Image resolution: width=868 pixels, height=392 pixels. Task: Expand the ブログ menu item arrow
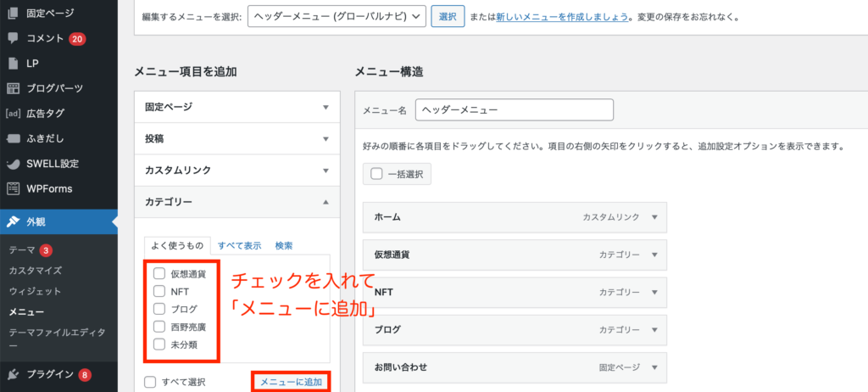(654, 330)
